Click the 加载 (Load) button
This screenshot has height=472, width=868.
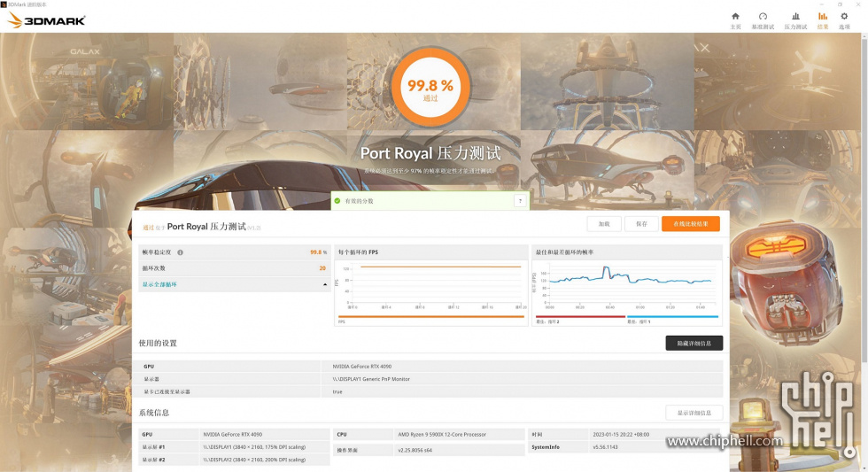click(604, 224)
